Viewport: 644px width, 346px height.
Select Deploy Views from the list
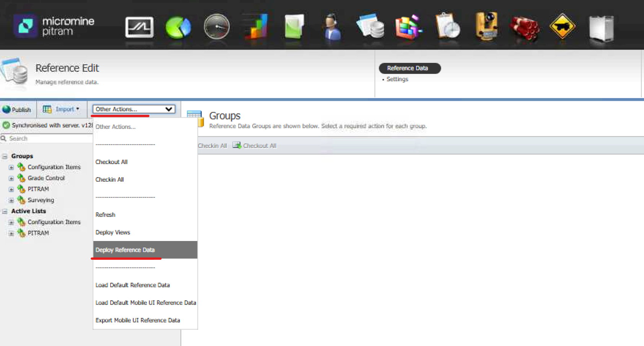tap(113, 232)
